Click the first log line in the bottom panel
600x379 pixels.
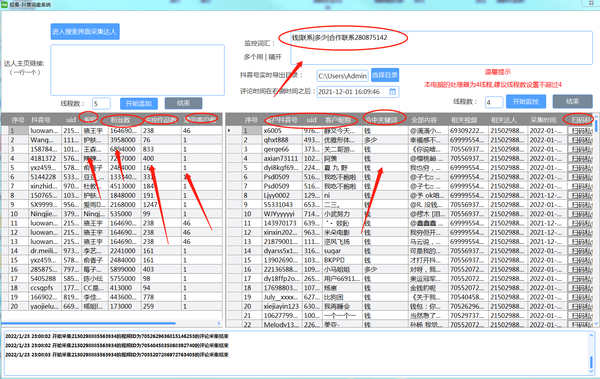[x=117, y=336]
